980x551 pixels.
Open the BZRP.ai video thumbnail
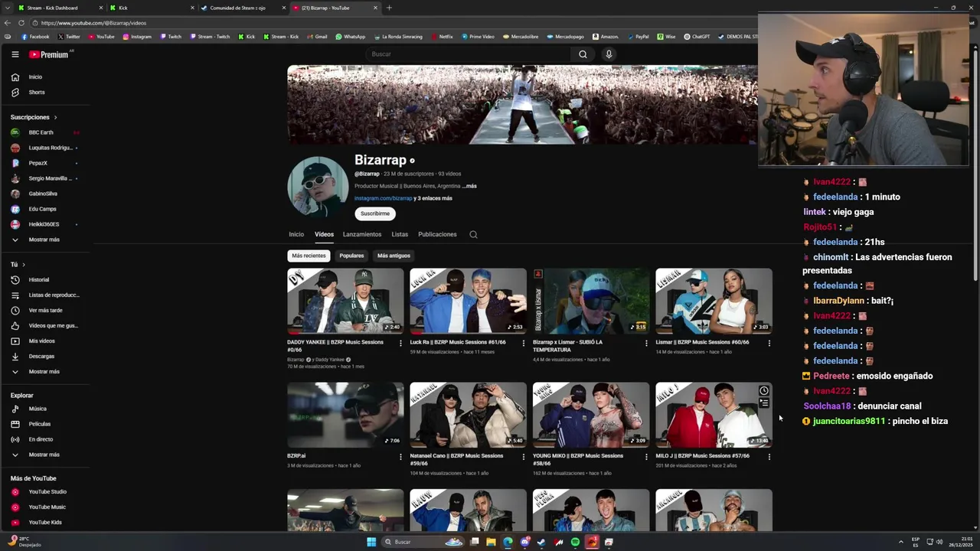(345, 415)
